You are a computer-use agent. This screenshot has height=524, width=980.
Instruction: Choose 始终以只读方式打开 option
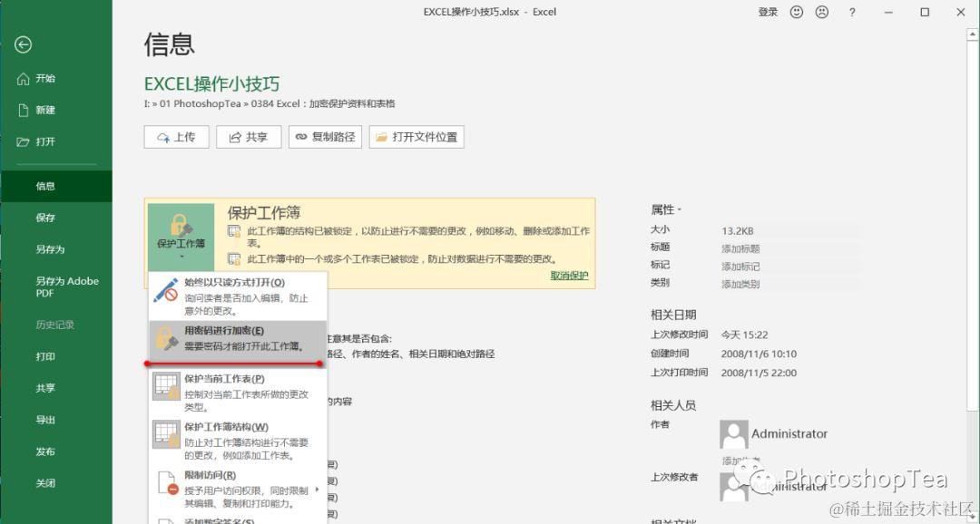point(238,296)
